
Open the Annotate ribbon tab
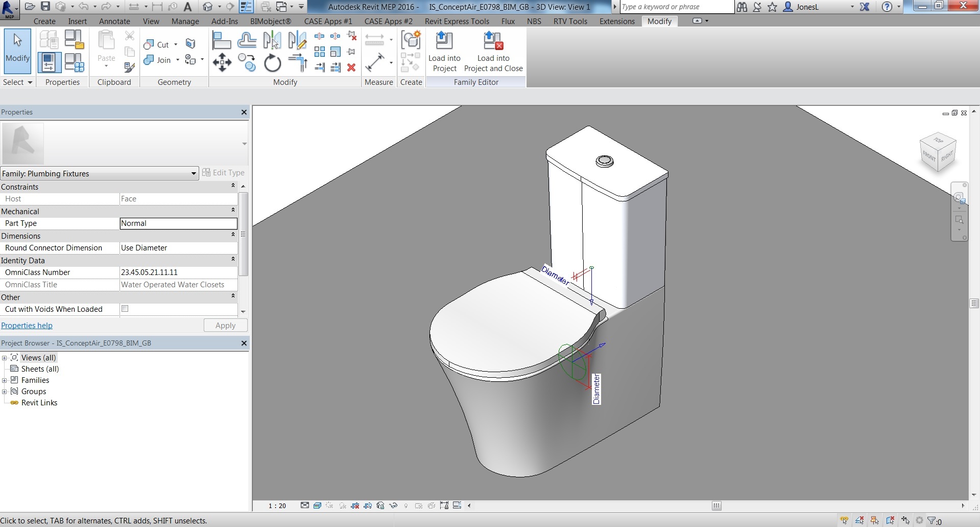(114, 21)
